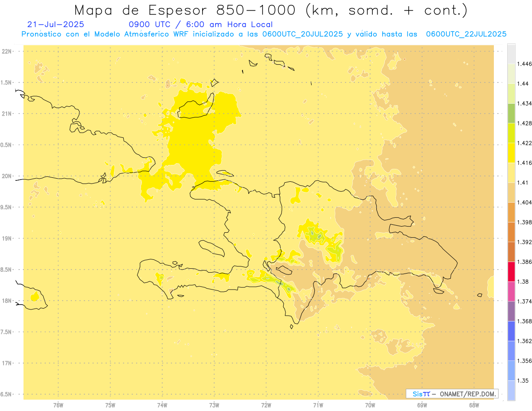Click the '71W' longitude label
The height and width of the screenshot is (411, 532).
[x=318, y=405]
